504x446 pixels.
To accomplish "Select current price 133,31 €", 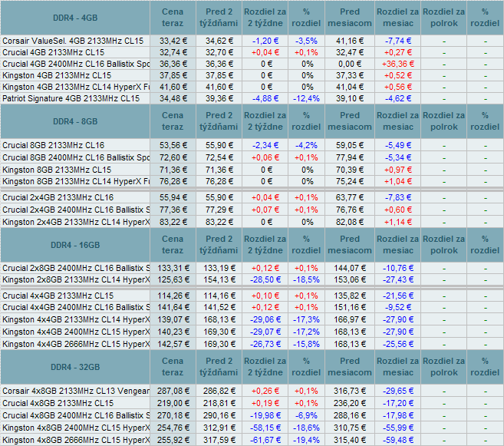I will click(173, 268).
